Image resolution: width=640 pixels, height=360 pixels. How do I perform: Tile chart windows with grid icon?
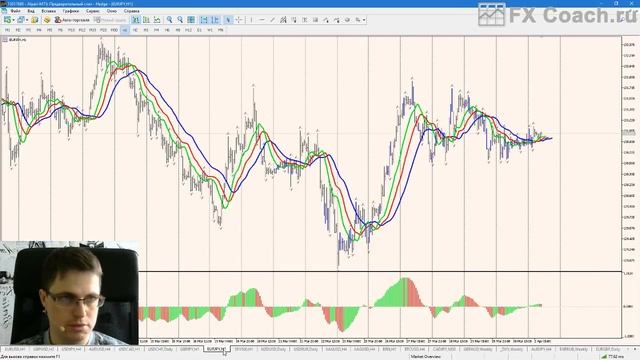[191, 20]
